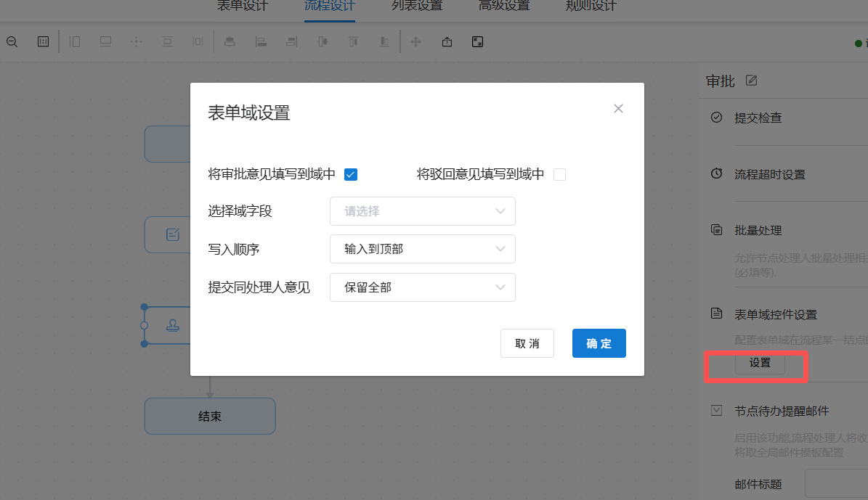Click the zoom out magnifier icon
This screenshot has height=500, width=868.
pyautogui.click(x=12, y=42)
